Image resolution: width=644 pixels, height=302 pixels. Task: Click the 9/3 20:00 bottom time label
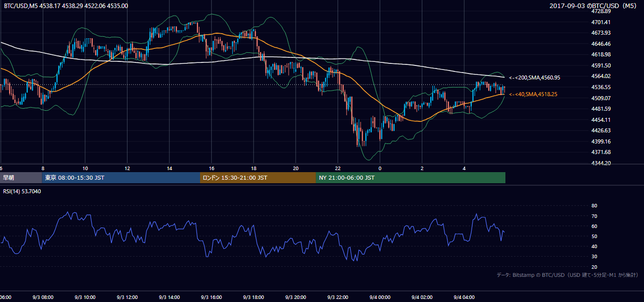(296, 297)
